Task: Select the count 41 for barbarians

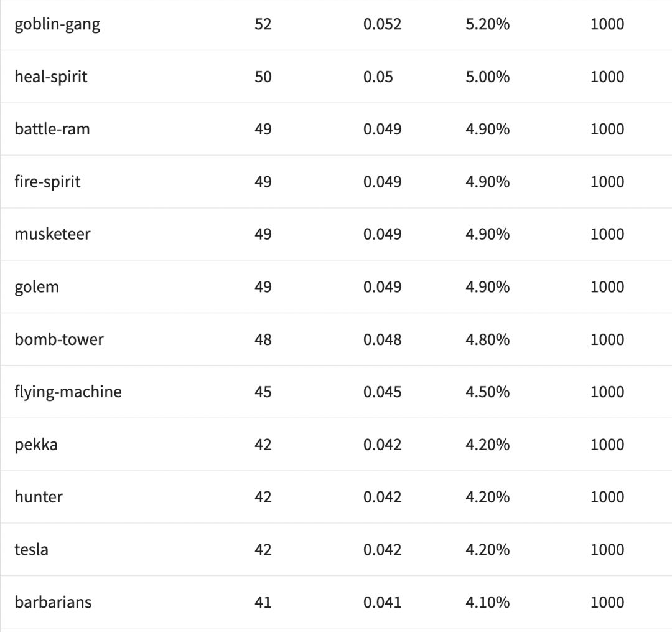Action: pyautogui.click(x=263, y=602)
